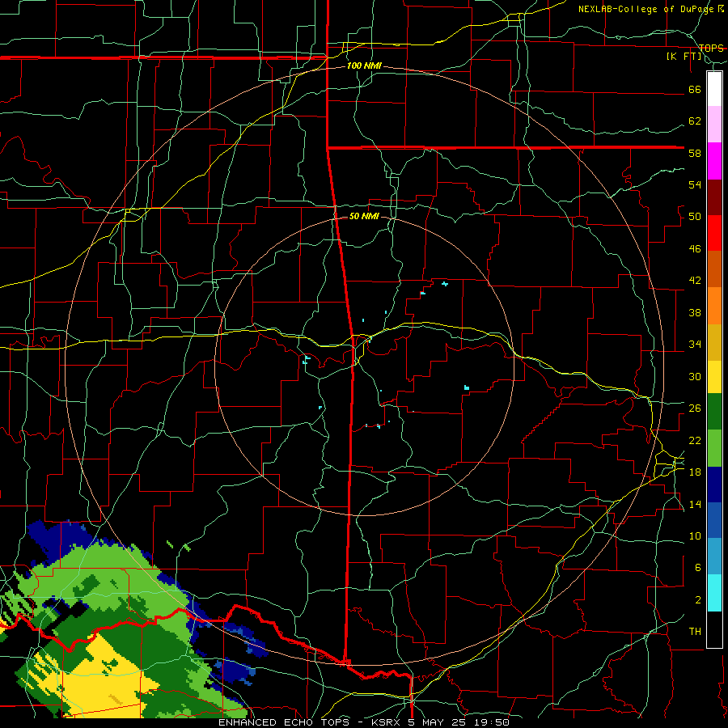Click the legend value "50"
Image resolution: width=728 pixels, height=728 pixels.
695,217
